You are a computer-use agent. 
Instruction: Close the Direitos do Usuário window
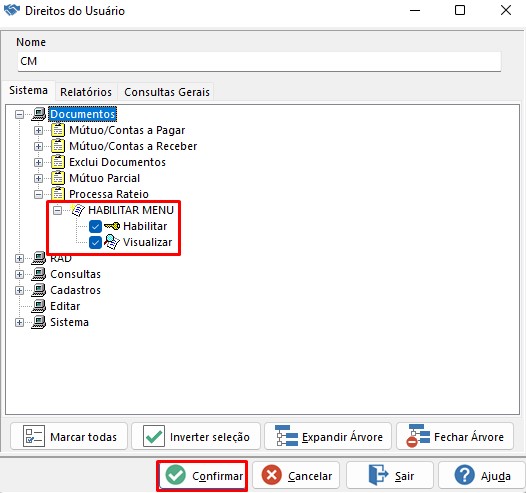506,10
